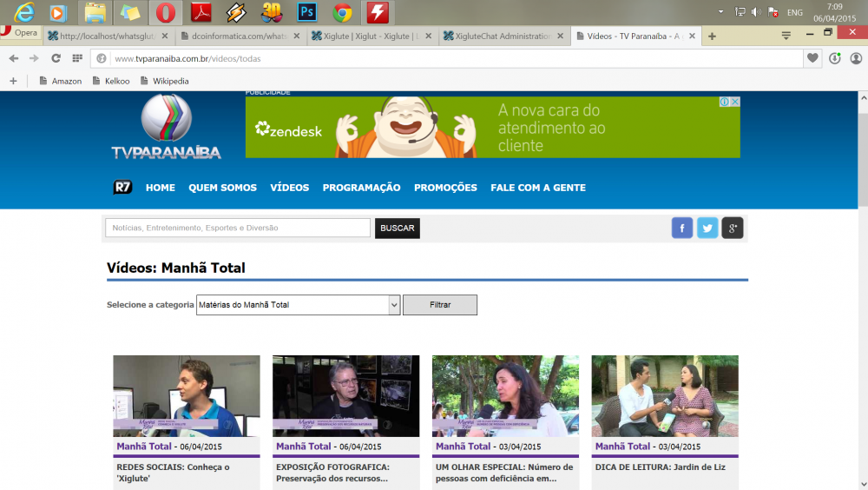The height and width of the screenshot is (490, 868).
Task: Reload the page with the refresh icon
Action: [56, 58]
